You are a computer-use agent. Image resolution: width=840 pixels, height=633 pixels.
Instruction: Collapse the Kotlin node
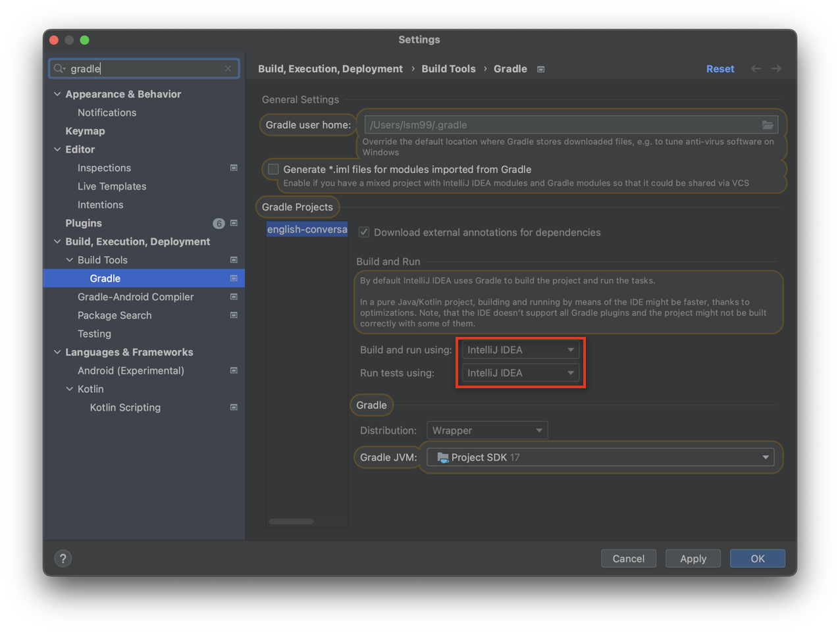pos(70,389)
